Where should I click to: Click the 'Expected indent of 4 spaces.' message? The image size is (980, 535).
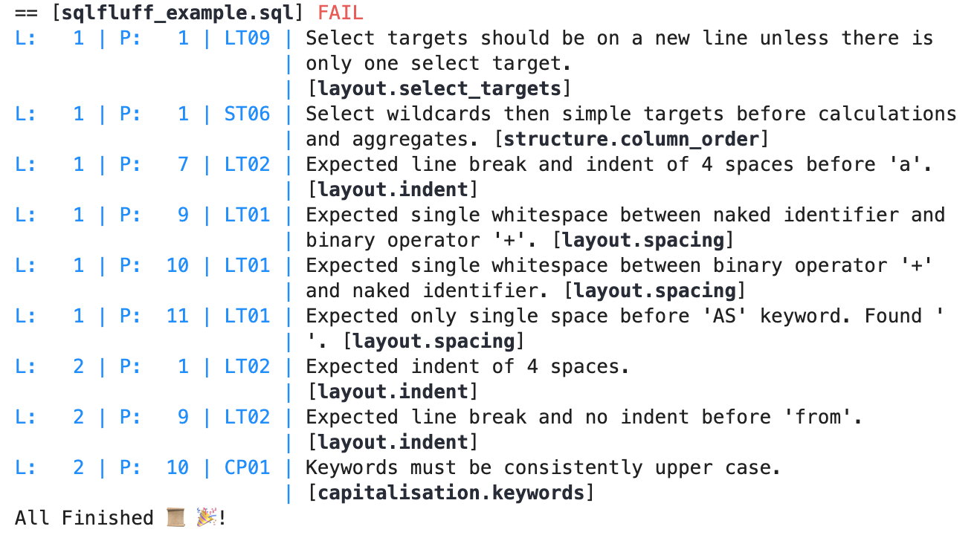click(x=467, y=366)
